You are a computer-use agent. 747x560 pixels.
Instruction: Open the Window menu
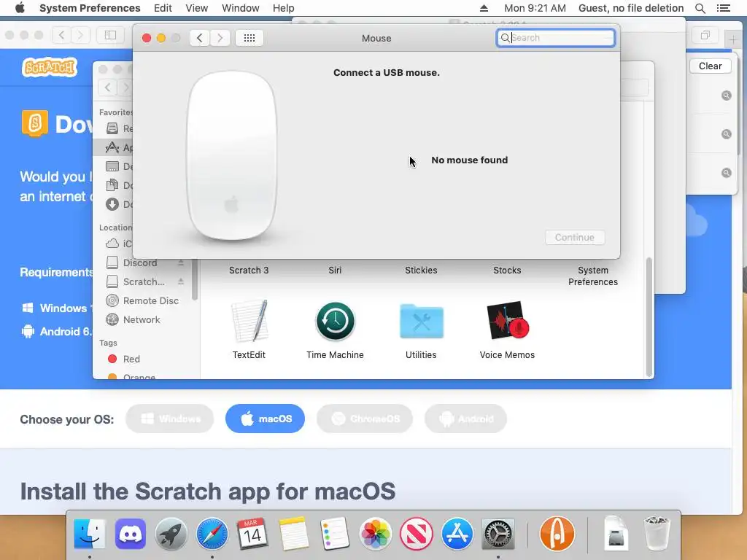point(241,8)
